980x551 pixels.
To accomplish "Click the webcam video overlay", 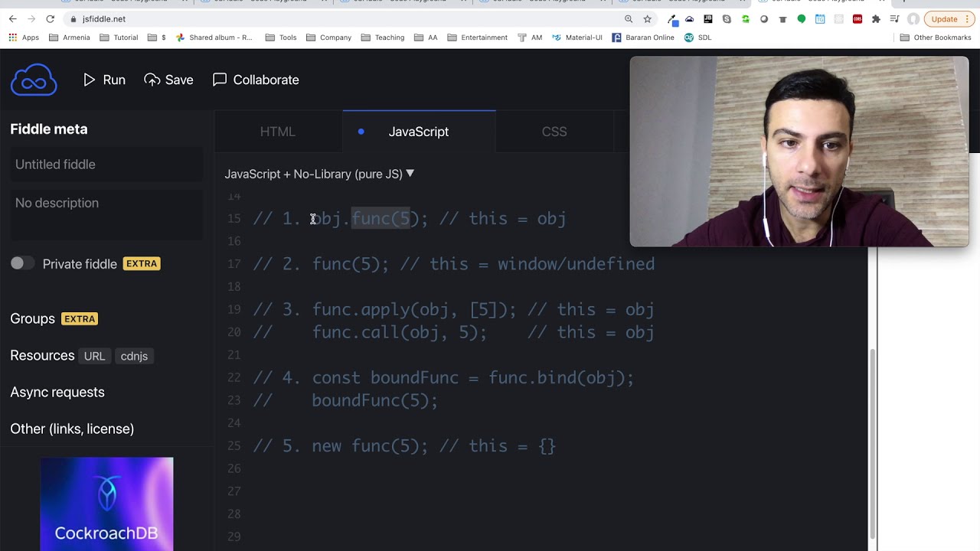I will click(x=799, y=152).
